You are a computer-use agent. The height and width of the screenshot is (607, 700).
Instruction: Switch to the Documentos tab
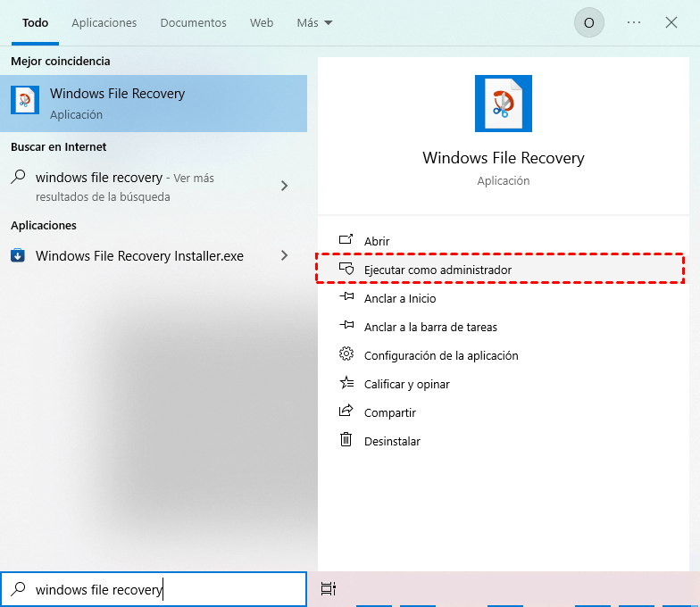click(193, 23)
